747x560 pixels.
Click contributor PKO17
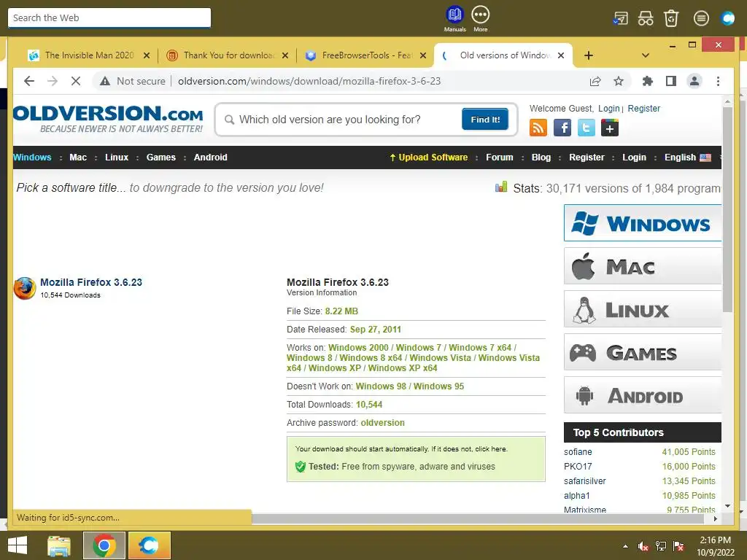tap(578, 467)
